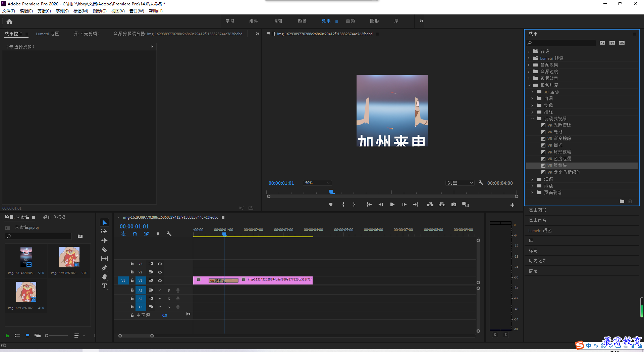Viewport: 644px width, 352px height.
Task: Select the Pen tool
Action: coord(104,268)
